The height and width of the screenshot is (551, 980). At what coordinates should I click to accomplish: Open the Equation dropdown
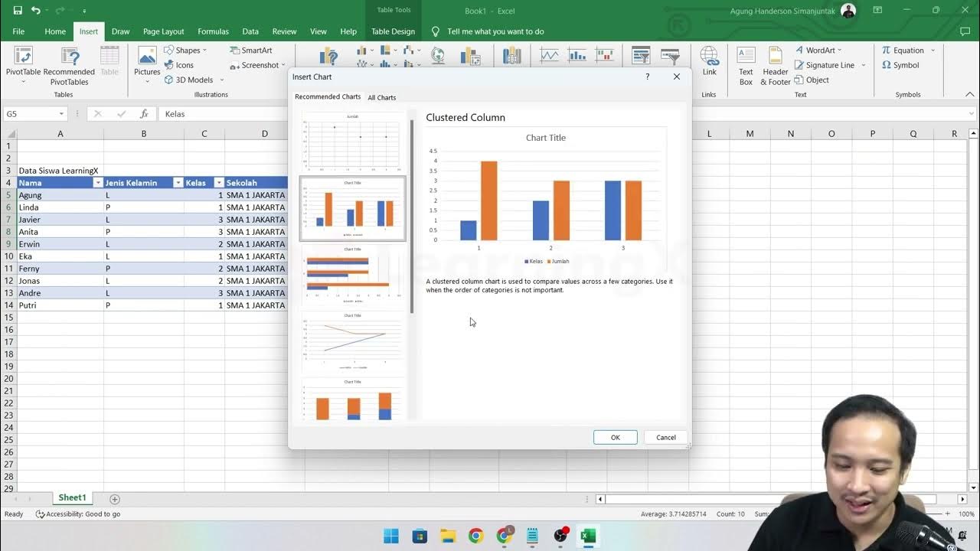tap(908, 51)
